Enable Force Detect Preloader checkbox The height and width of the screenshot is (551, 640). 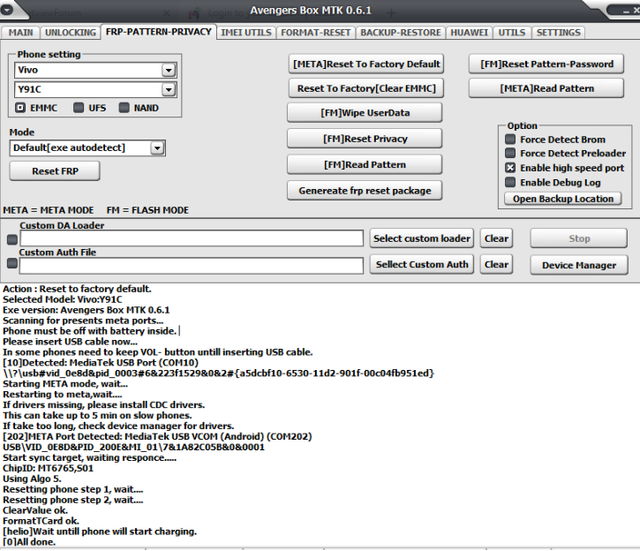pyautogui.click(x=510, y=153)
